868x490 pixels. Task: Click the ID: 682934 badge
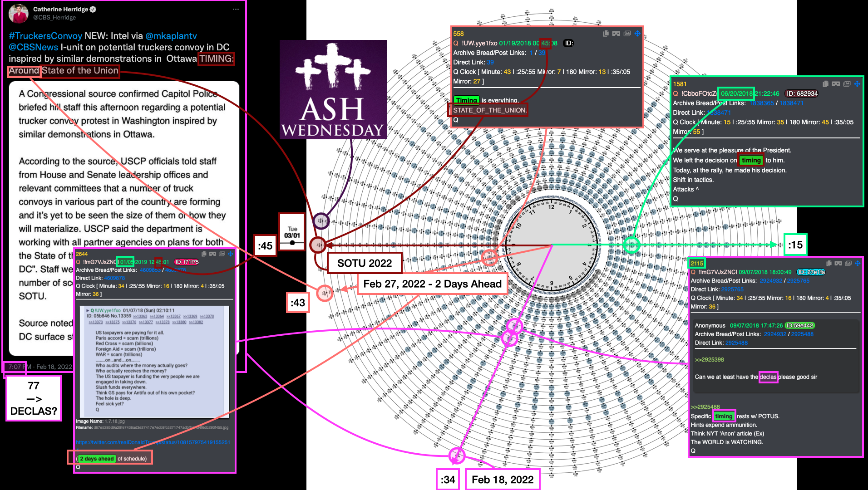click(x=802, y=93)
